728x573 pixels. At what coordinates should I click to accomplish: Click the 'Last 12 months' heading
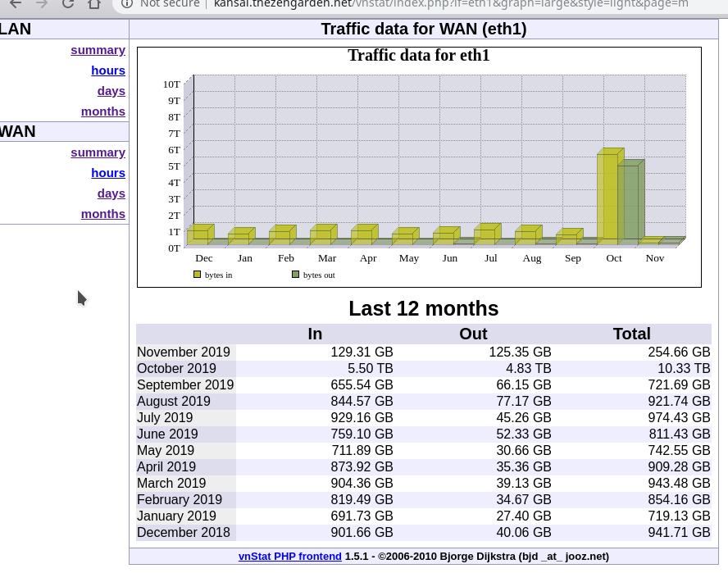tap(424, 308)
